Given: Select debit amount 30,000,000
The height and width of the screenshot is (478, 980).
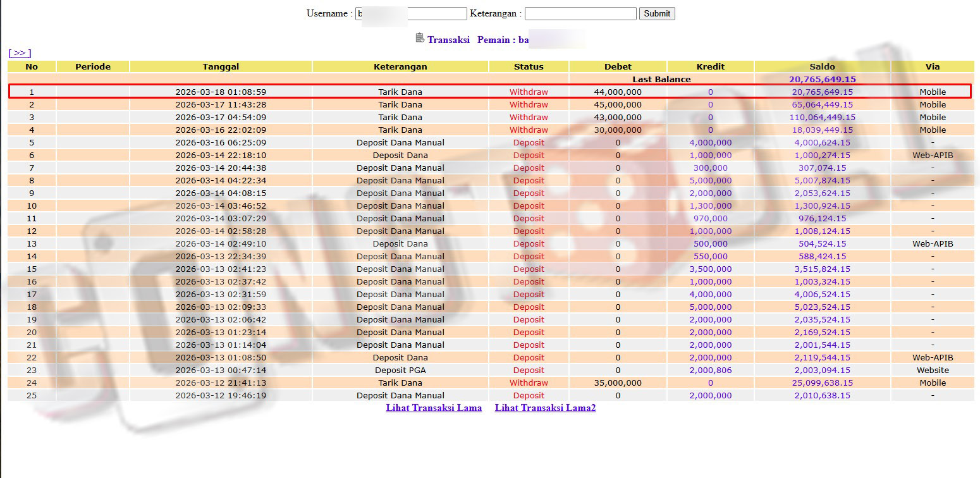Looking at the screenshot, I should pyautogui.click(x=618, y=130).
